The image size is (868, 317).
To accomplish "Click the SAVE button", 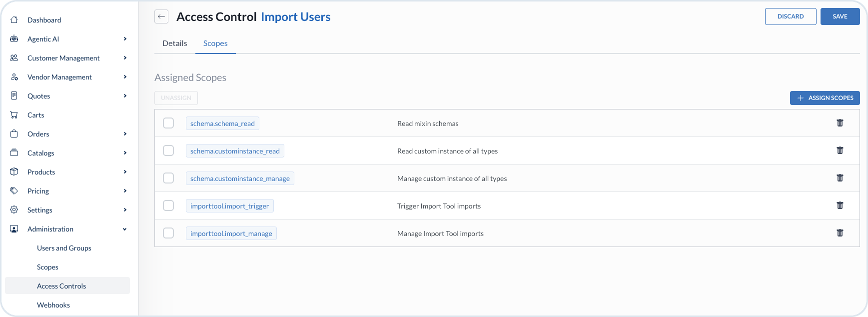I will 840,16.
